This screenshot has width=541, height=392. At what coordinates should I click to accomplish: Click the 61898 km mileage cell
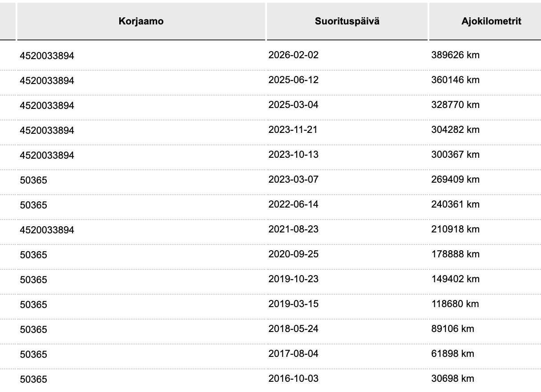[453, 354]
